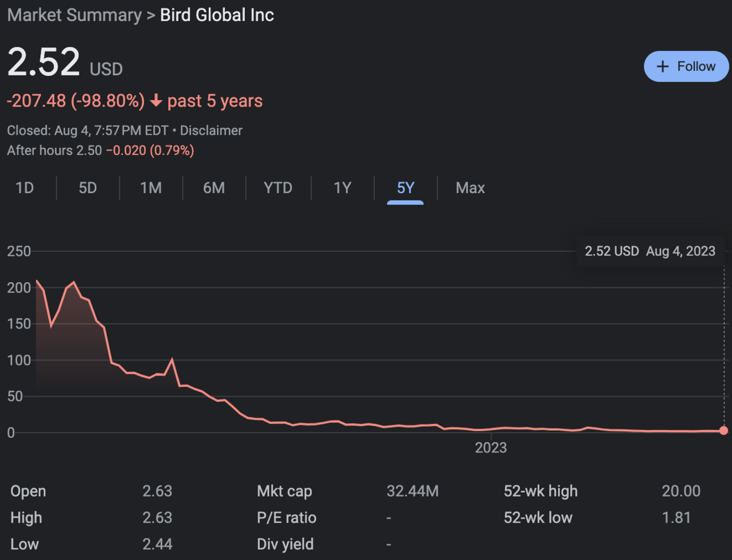Click the 2.52 USD Aug 4, 2023 tooltip
732x560 pixels.
[650, 251]
